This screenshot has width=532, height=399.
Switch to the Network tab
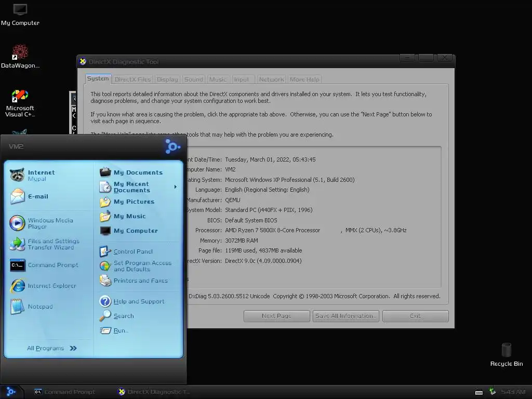pos(271,79)
